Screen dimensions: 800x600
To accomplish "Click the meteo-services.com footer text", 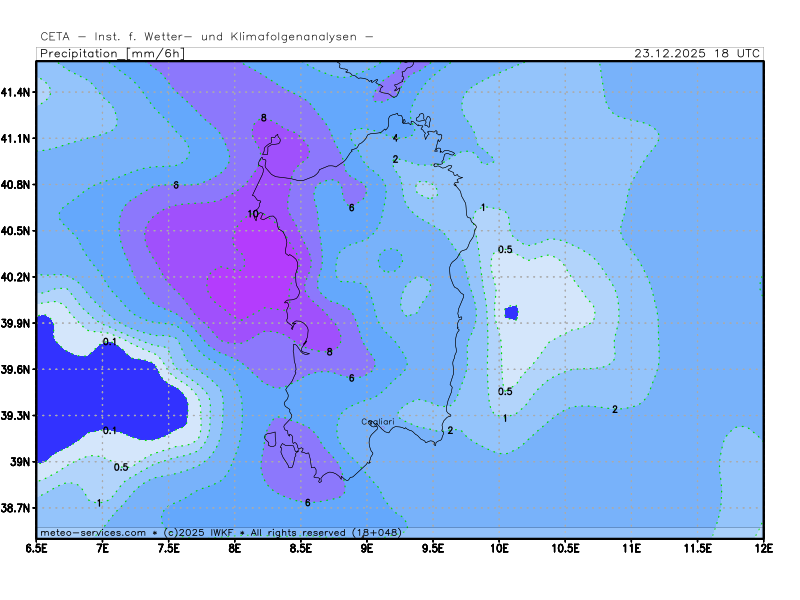I will [92, 533].
